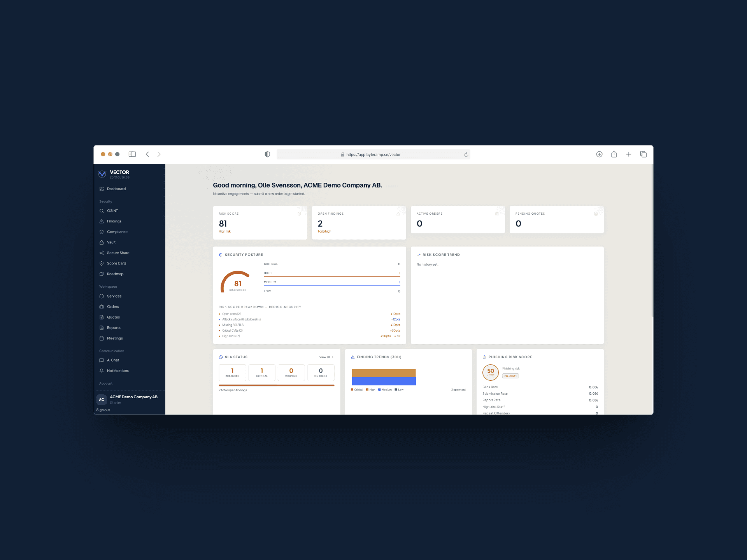Click the Notifications bell icon
This screenshot has height=560, width=747.
pos(102,371)
